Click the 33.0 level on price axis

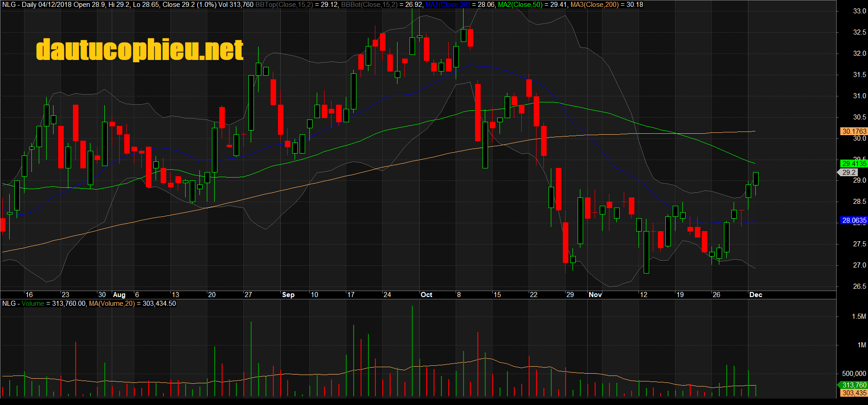(859, 11)
